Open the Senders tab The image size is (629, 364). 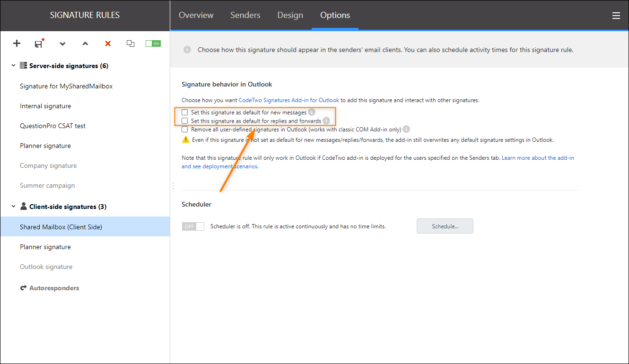coord(245,15)
